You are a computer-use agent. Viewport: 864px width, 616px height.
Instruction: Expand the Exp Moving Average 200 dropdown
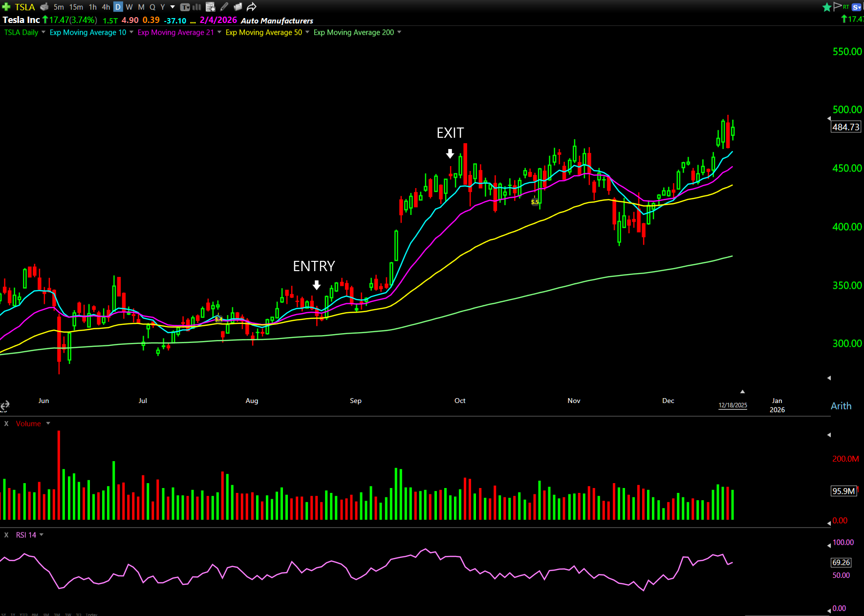pyautogui.click(x=399, y=32)
